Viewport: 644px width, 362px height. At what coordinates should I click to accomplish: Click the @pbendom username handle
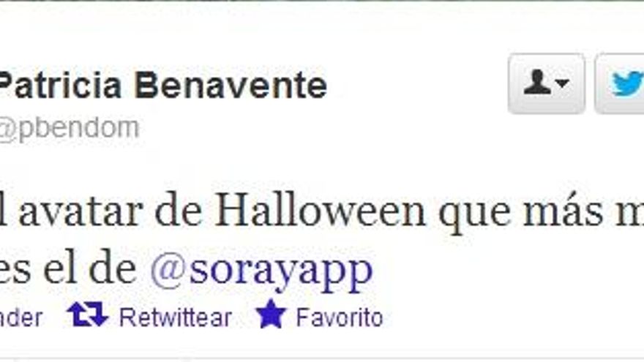pos(70,128)
